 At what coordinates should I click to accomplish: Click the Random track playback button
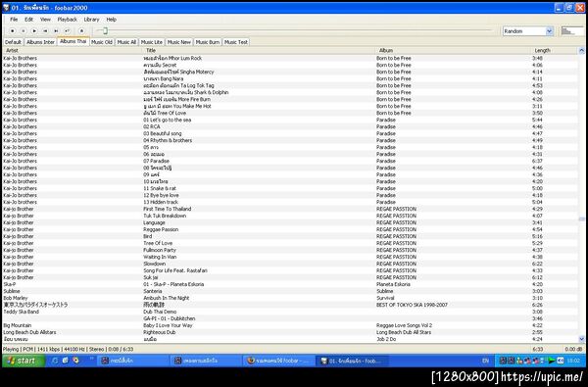67,30
